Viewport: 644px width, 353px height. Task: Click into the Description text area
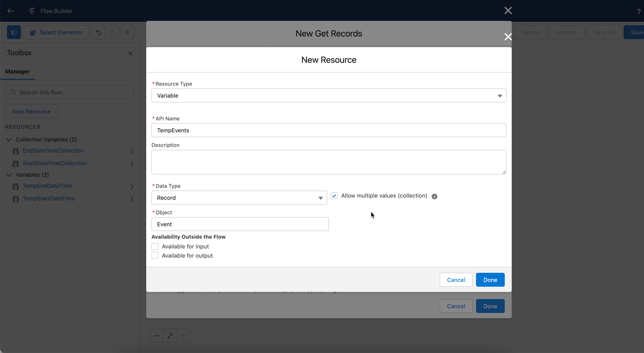pyautogui.click(x=329, y=162)
